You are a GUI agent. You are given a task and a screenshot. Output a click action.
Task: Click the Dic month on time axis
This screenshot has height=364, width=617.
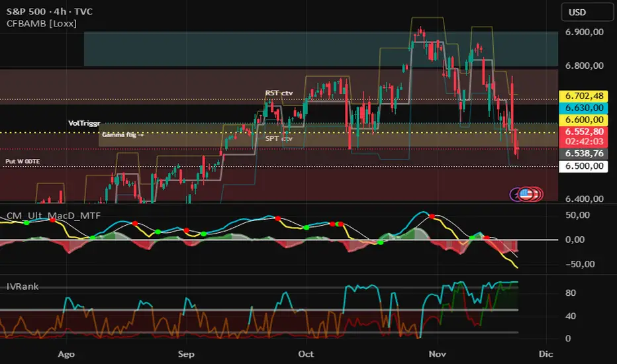coord(546,354)
